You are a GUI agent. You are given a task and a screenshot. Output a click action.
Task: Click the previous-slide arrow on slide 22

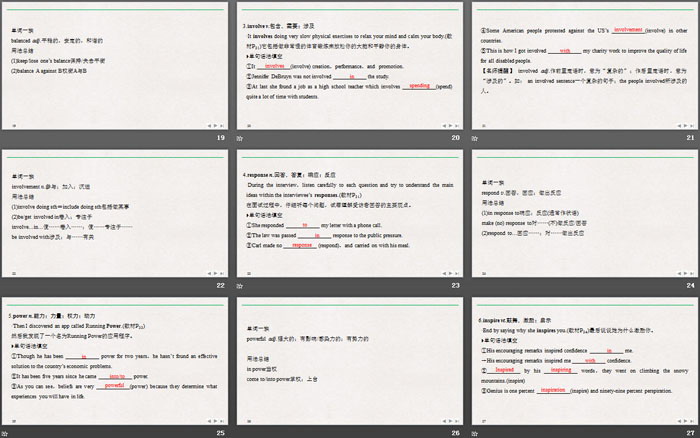[x=209, y=273]
